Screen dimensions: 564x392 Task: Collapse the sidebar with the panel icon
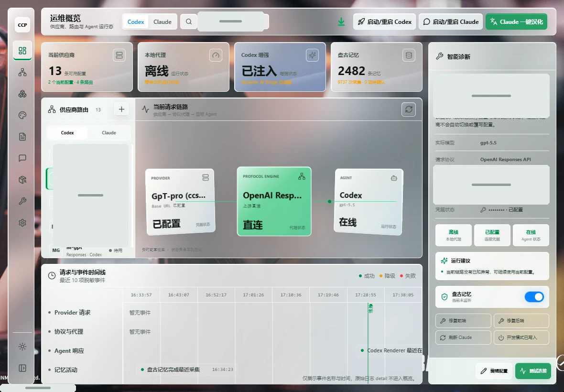pyautogui.click(x=22, y=368)
